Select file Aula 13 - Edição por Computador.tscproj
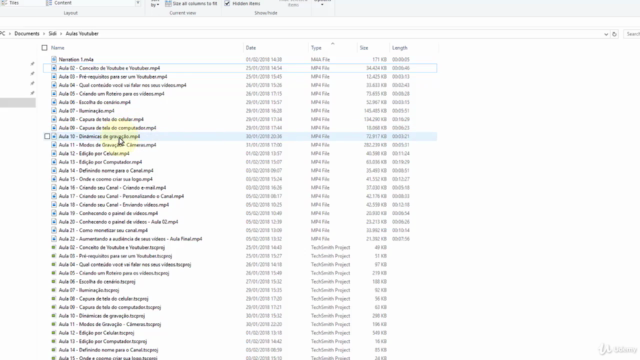This screenshot has height=360, width=640. tap(103, 342)
